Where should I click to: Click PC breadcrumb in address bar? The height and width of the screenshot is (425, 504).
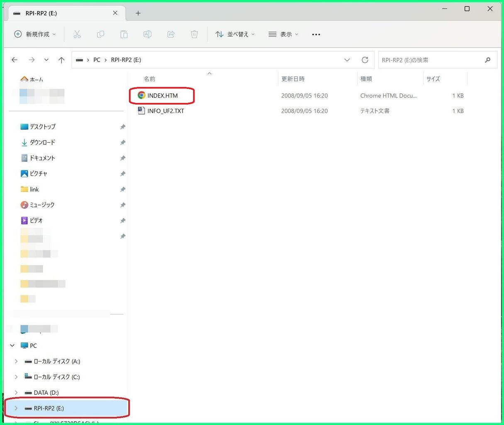coord(97,60)
